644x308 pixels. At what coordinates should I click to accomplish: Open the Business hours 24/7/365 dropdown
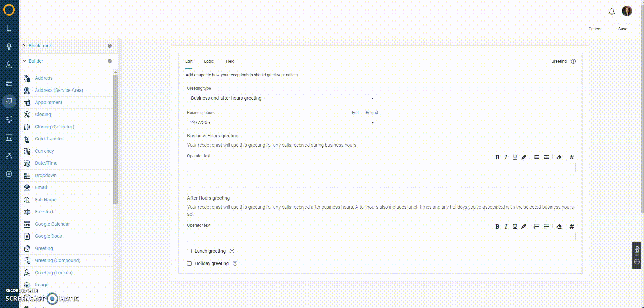click(282, 123)
